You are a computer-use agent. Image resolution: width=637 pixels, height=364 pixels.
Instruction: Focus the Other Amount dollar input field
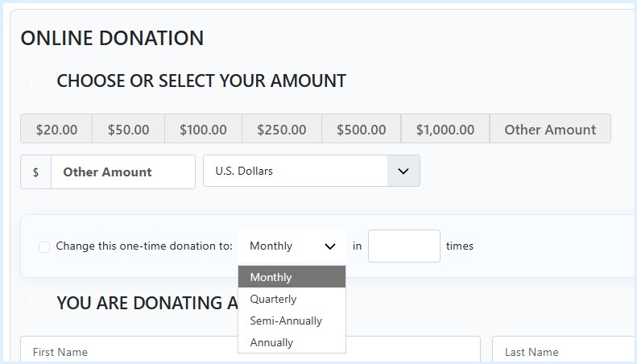pos(123,172)
